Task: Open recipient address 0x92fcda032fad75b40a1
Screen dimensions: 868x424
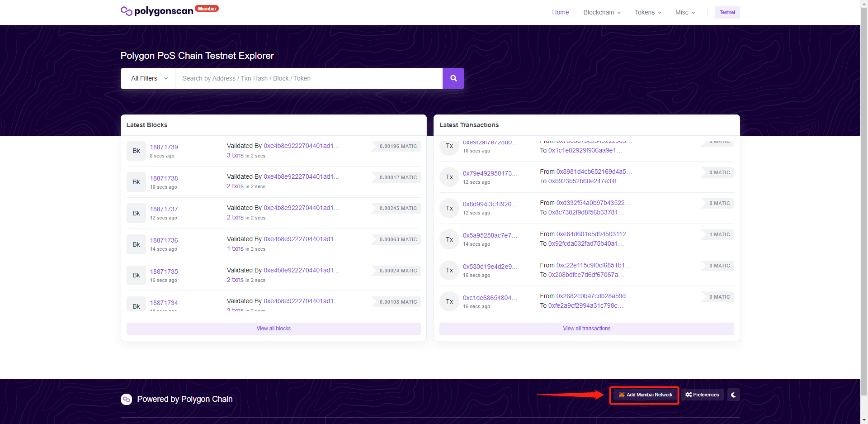Action: 586,243
